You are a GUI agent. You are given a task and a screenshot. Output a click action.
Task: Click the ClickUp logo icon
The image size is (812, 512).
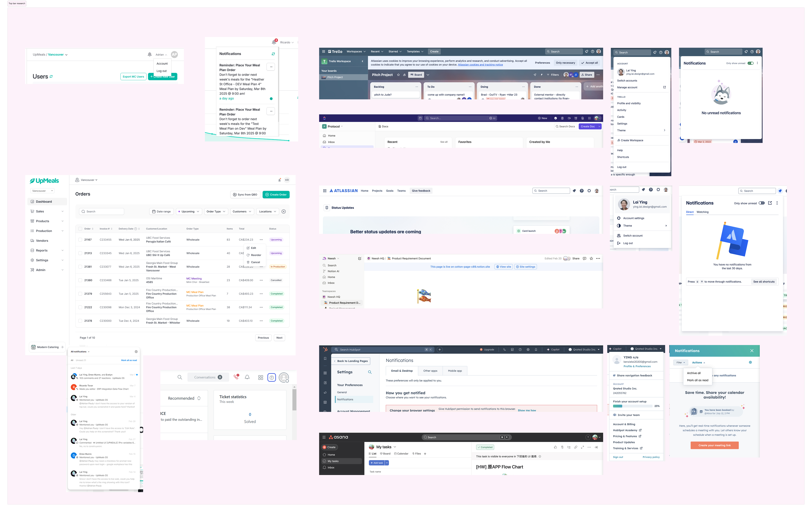(x=324, y=118)
